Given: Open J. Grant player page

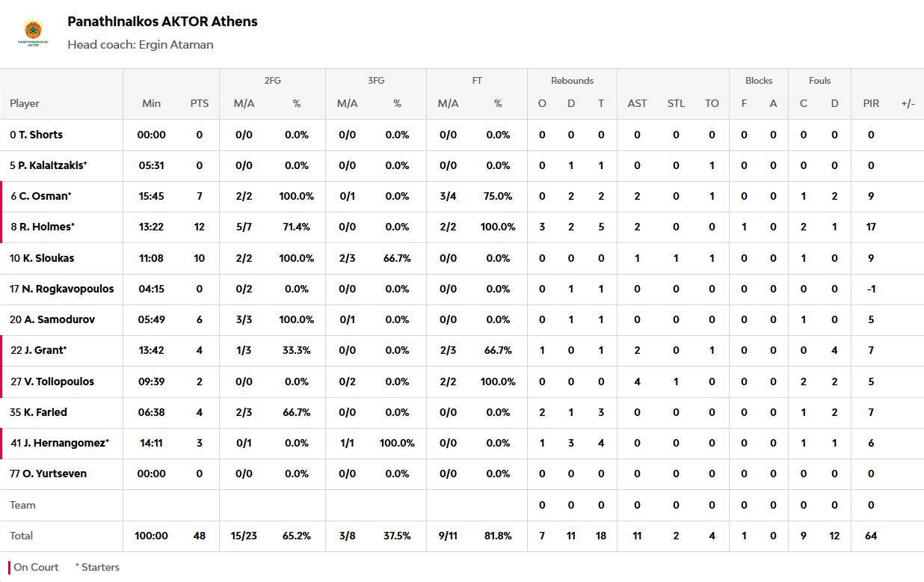Looking at the screenshot, I should coord(39,350).
